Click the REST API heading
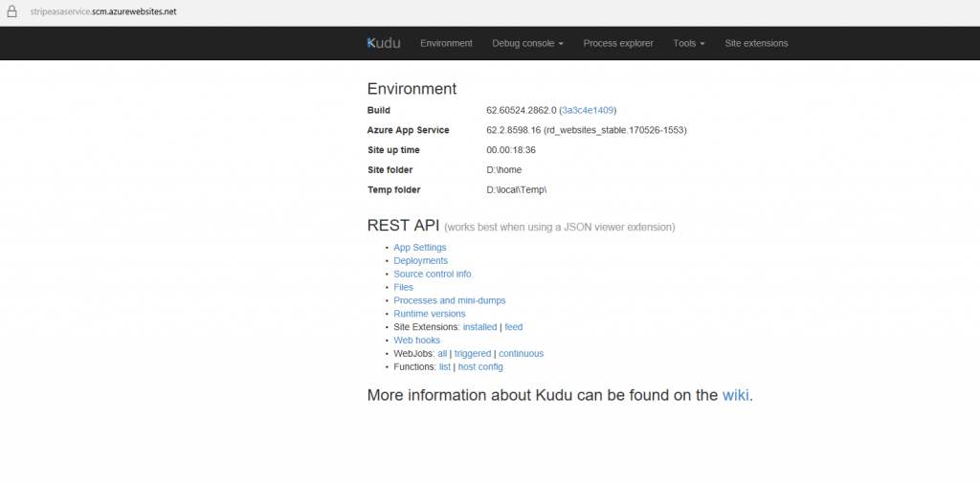980x484 pixels. (x=403, y=226)
